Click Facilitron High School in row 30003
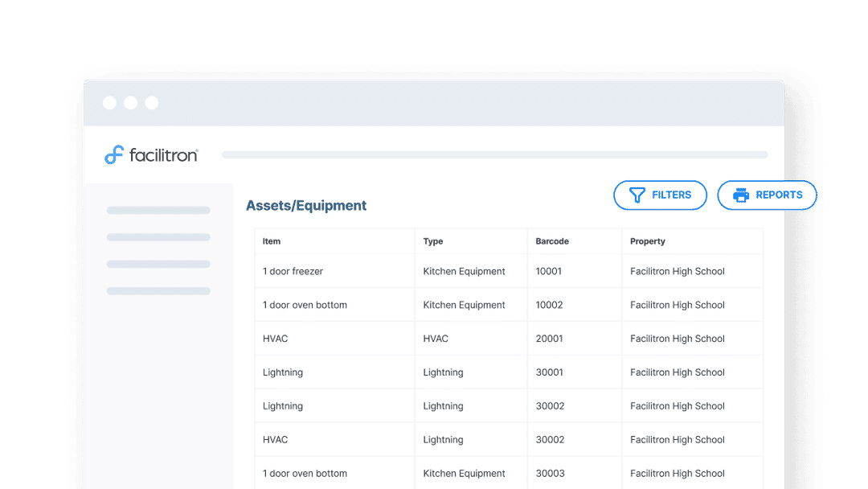Viewport: 868px width, 489px height. (x=677, y=474)
